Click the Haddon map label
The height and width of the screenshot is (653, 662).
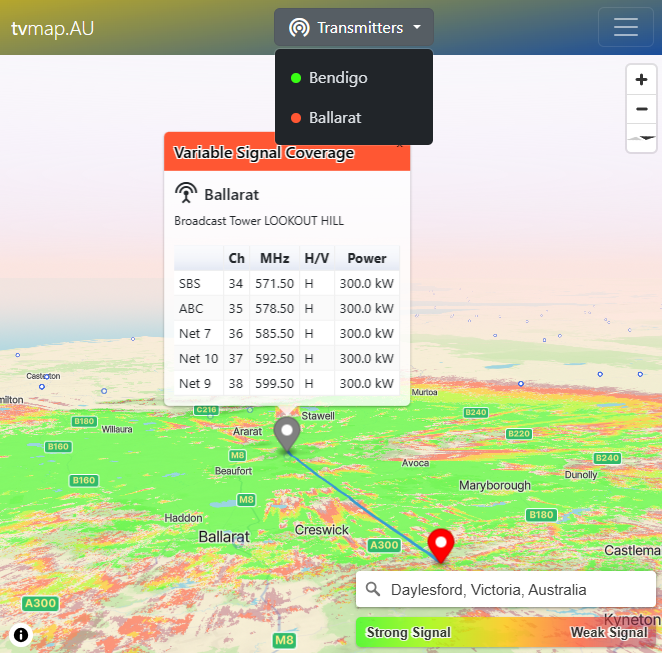[183, 518]
